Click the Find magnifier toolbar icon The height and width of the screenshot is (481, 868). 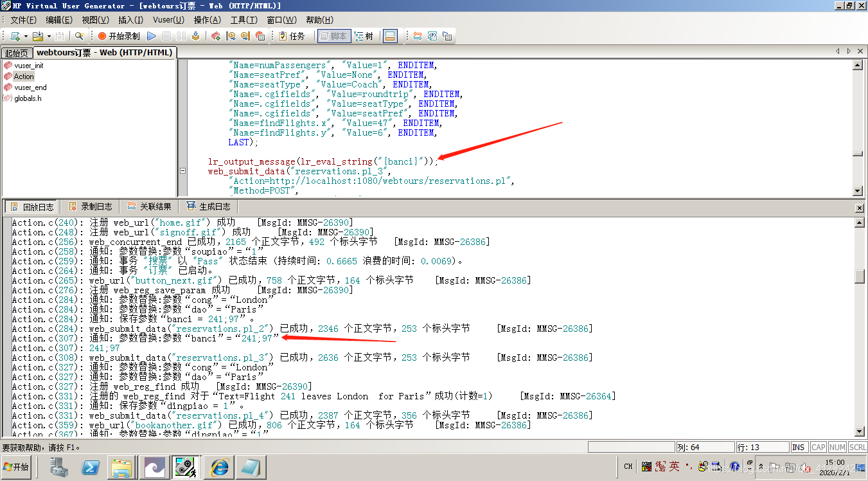[x=79, y=36]
